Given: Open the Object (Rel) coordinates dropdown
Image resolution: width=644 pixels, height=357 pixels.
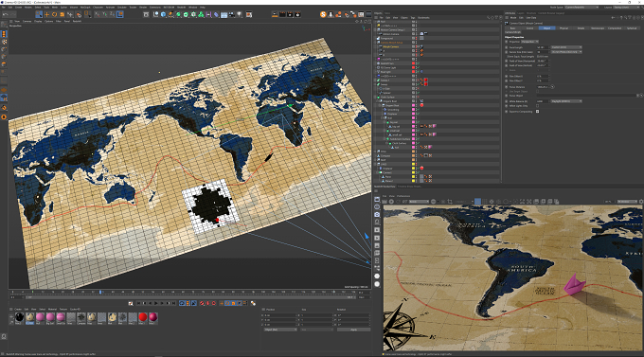Looking at the screenshot, I should (x=280, y=330).
